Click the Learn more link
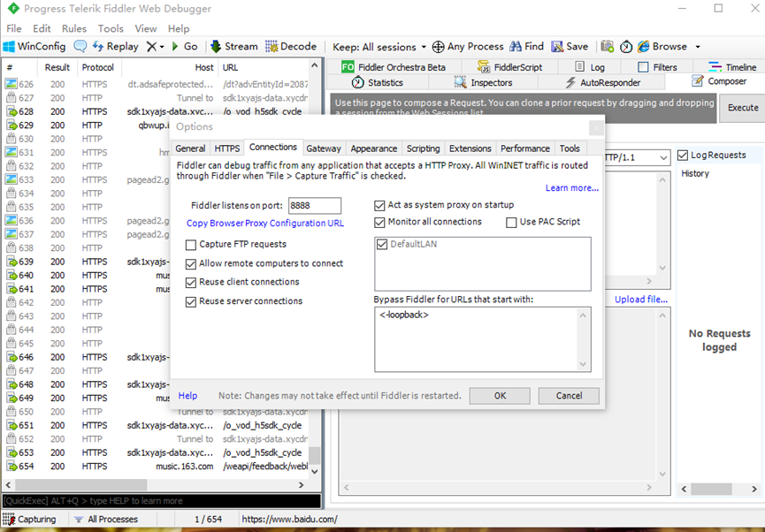Image resolution: width=765 pixels, height=532 pixels. 572,187
